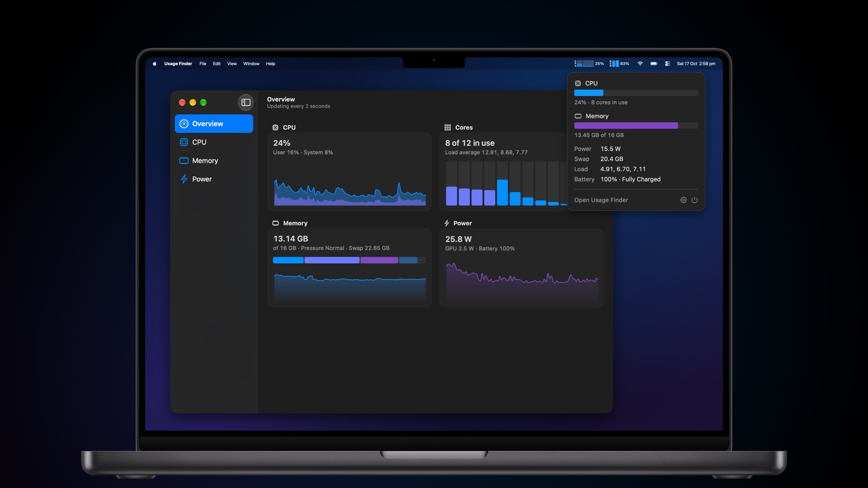Open the Apple menu
Screen dimensions: 868x488
coord(154,64)
